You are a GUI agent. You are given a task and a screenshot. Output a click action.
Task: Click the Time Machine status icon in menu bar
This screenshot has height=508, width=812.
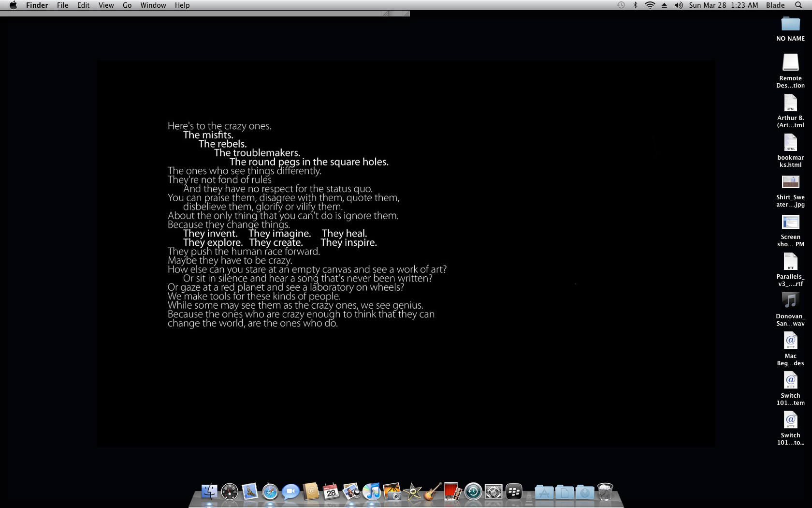click(621, 5)
